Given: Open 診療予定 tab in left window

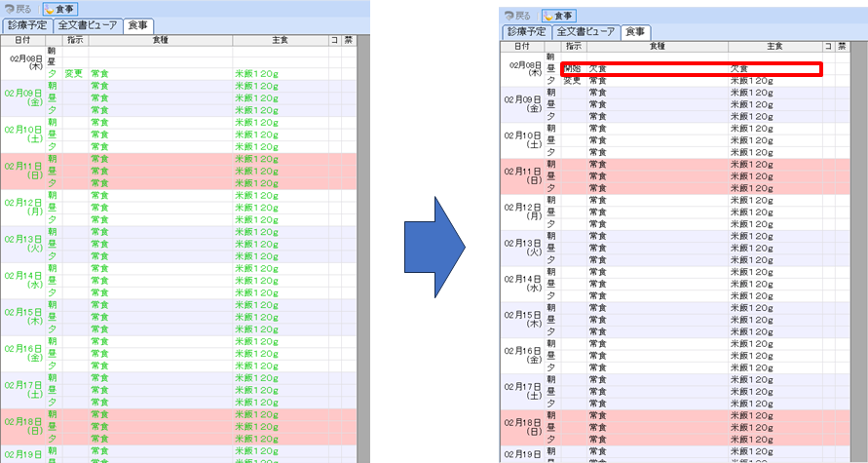Looking at the screenshot, I should 27,25.
